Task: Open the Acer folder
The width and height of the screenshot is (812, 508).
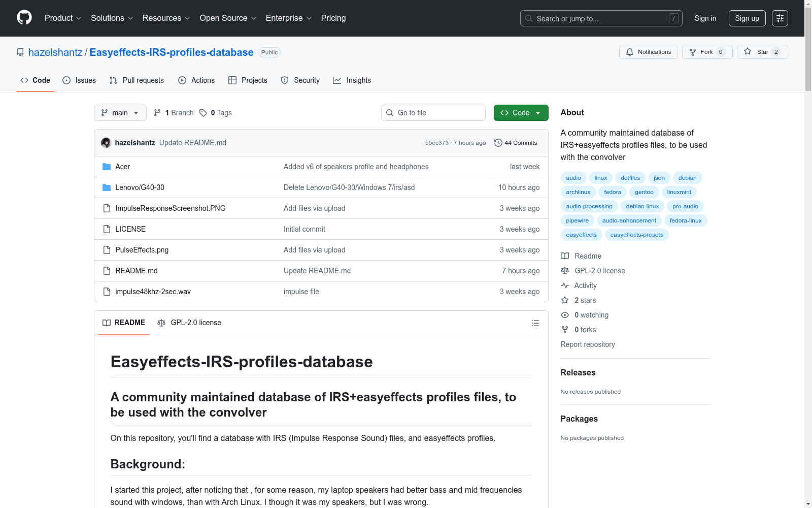Action: pos(122,166)
